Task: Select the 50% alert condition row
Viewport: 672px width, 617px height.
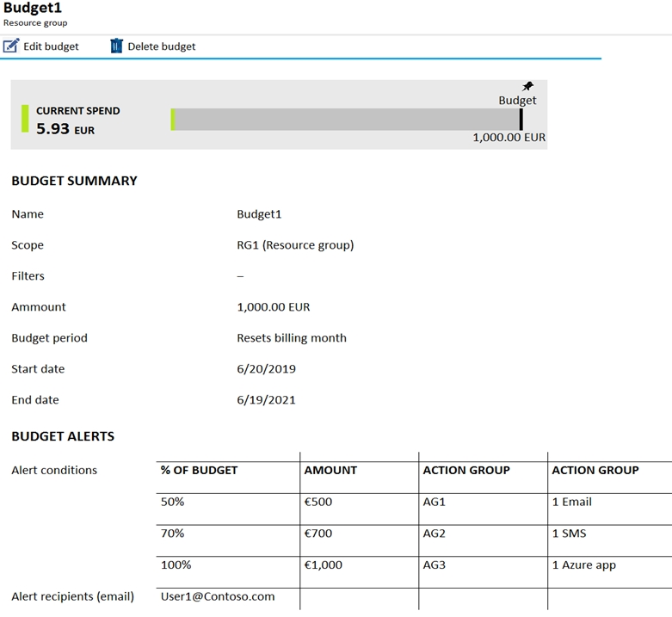Action: coord(414,509)
